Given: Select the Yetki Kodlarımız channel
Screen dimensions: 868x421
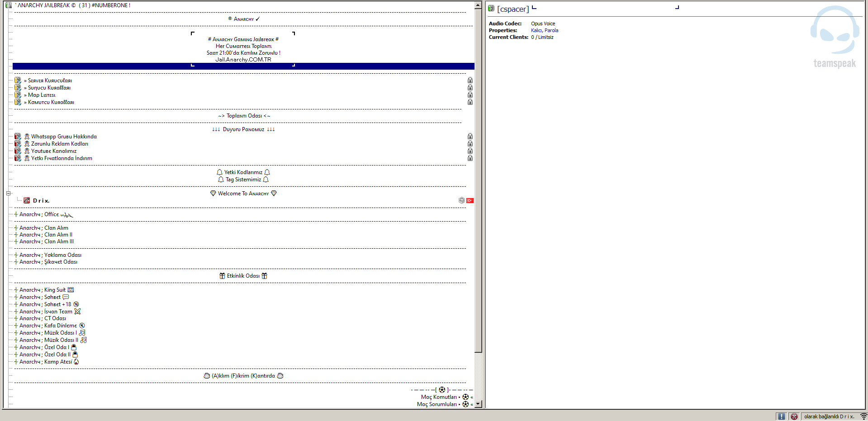Looking at the screenshot, I should coord(244,172).
